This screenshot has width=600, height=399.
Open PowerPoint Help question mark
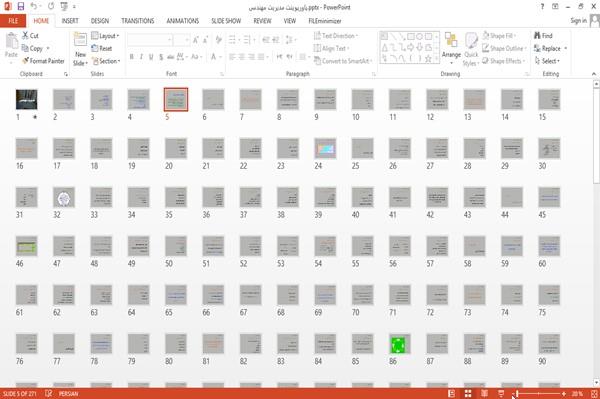[542, 7]
